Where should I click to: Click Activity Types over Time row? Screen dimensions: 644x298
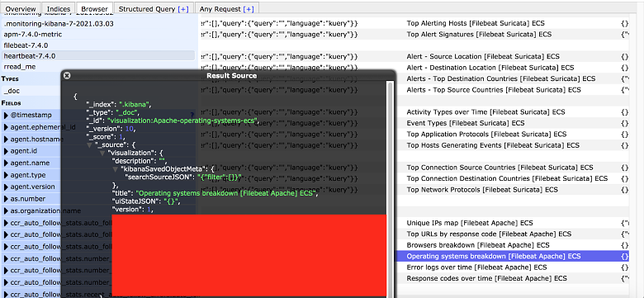[x=485, y=112]
